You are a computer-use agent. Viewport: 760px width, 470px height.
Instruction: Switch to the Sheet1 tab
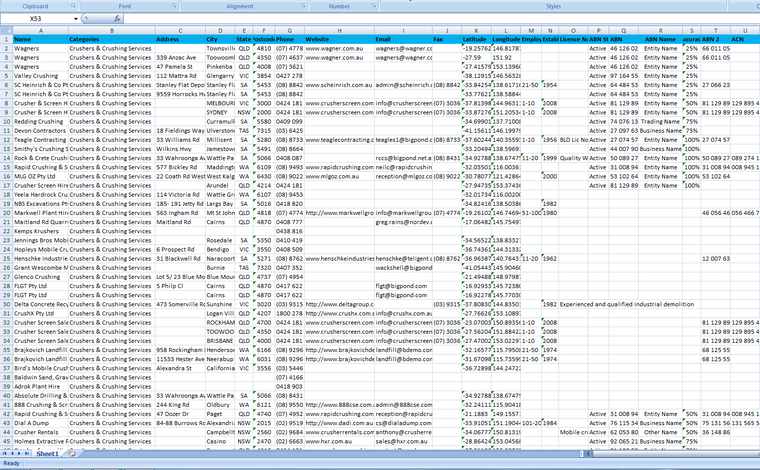point(47,453)
